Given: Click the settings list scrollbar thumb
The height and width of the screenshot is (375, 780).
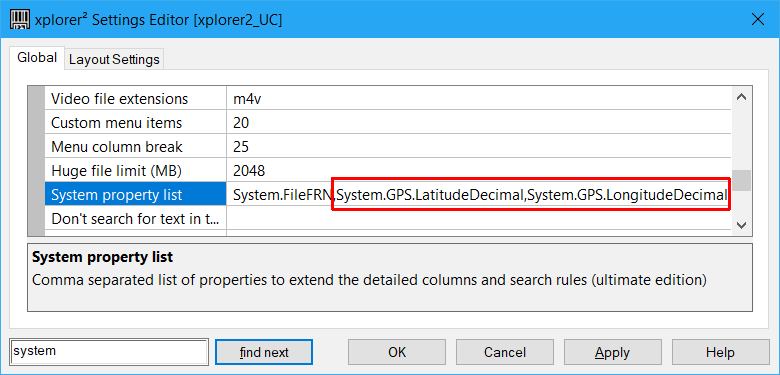Looking at the screenshot, I should tap(741, 181).
